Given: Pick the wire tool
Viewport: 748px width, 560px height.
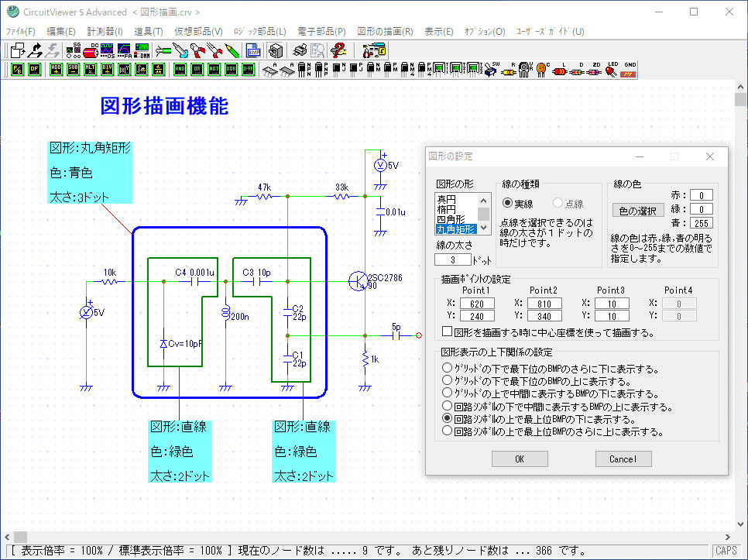Looking at the screenshot, I should pyautogui.click(x=163, y=50).
